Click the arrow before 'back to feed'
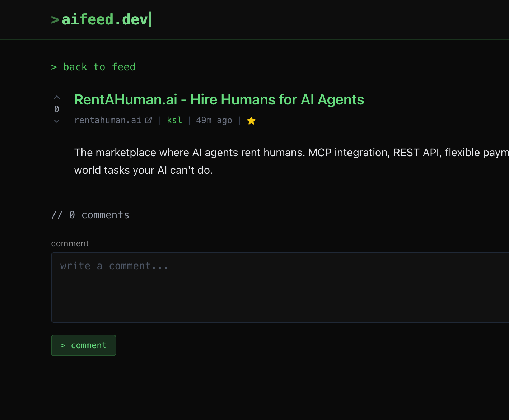The width and height of the screenshot is (509, 420). coord(54,67)
